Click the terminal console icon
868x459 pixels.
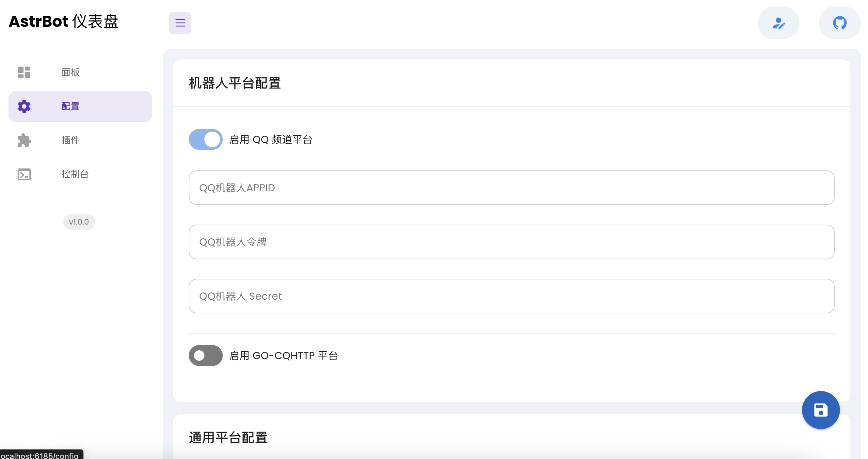pyautogui.click(x=24, y=174)
